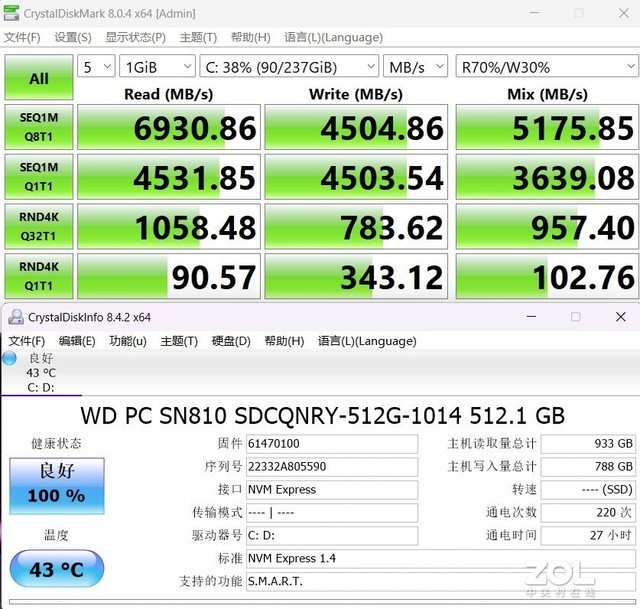Image resolution: width=640 pixels, height=609 pixels.
Task: Open the R70%/W30% mix ratio dropdown
Action: point(547,67)
